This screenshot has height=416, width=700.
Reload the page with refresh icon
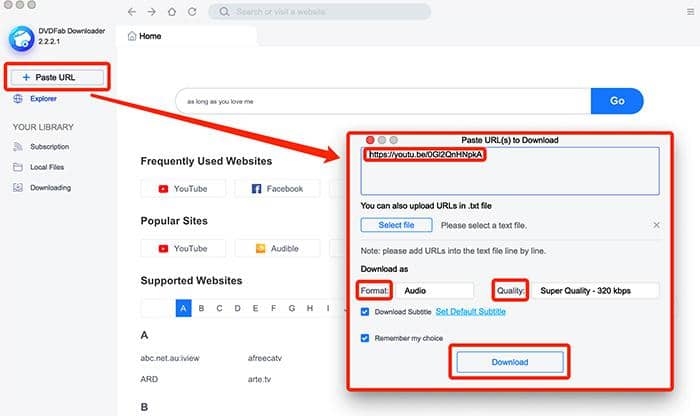point(192,12)
